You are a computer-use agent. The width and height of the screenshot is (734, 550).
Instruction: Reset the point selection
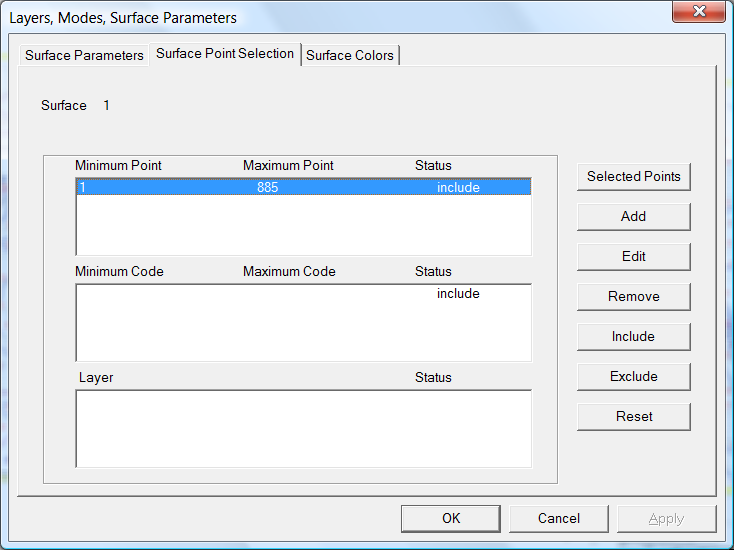633,416
